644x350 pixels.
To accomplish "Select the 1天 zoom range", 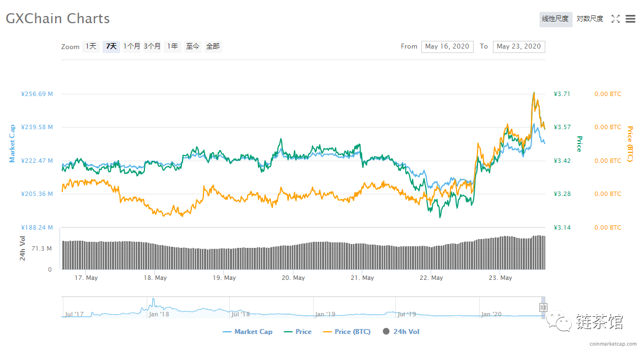I will (x=91, y=46).
